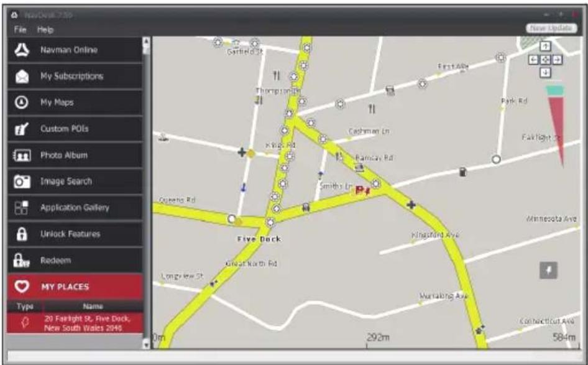Click the Five Dock suburb label

point(259,239)
